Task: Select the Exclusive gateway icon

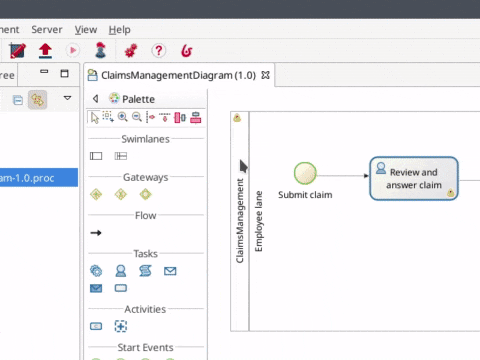Action: coord(121,194)
